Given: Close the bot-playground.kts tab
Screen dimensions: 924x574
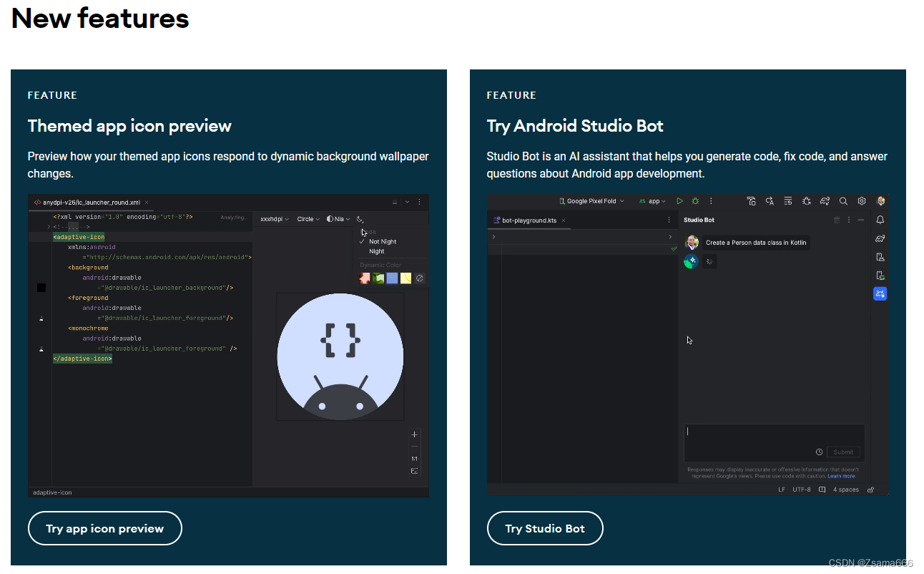Looking at the screenshot, I should coord(563,220).
